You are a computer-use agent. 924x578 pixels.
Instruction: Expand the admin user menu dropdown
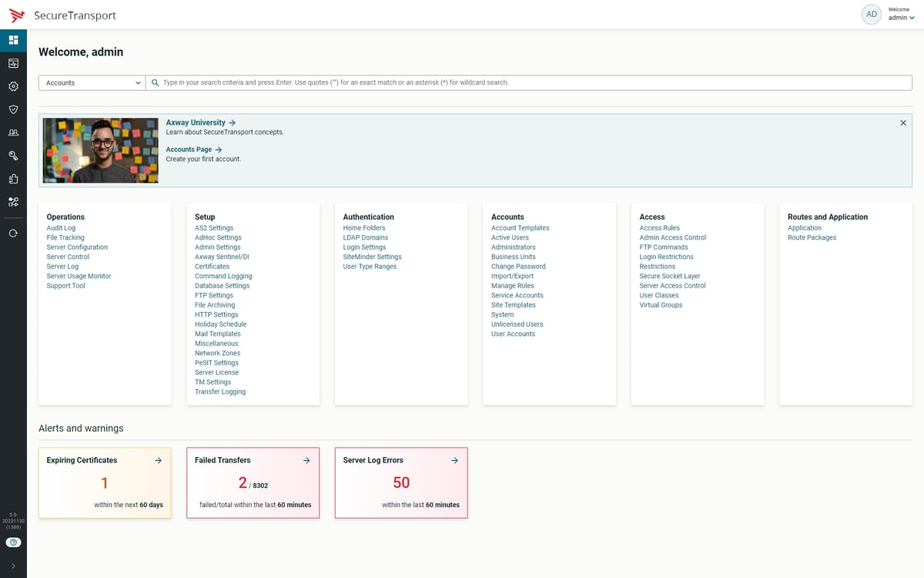(x=901, y=18)
